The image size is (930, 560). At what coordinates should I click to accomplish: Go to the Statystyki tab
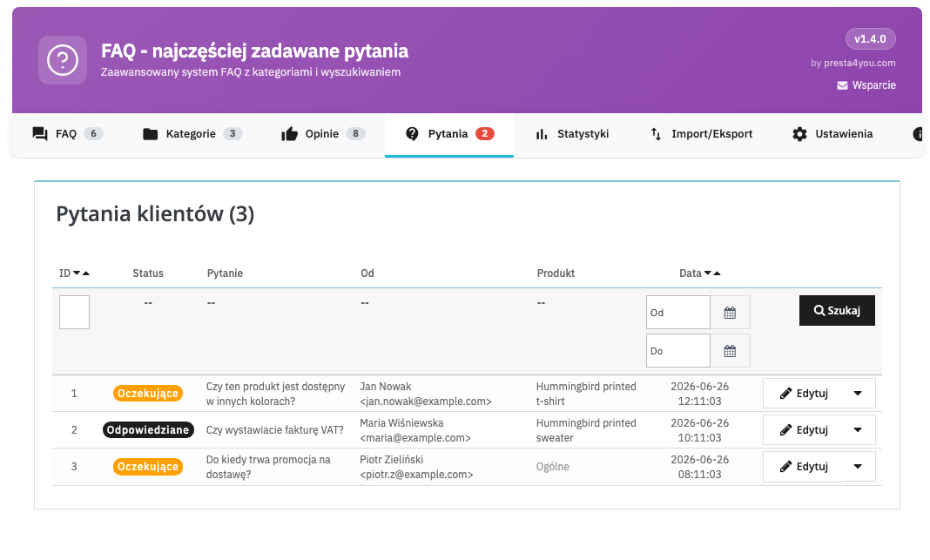pyautogui.click(x=572, y=134)
